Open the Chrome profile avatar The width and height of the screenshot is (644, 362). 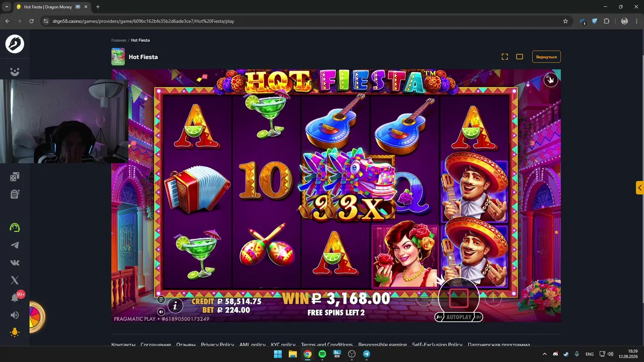(624, 21)
